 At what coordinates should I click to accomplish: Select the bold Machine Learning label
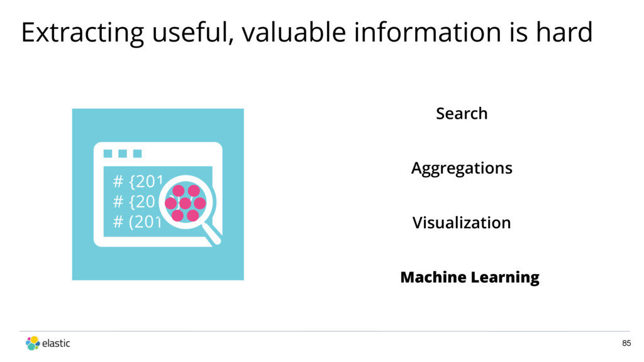(469, 277)
